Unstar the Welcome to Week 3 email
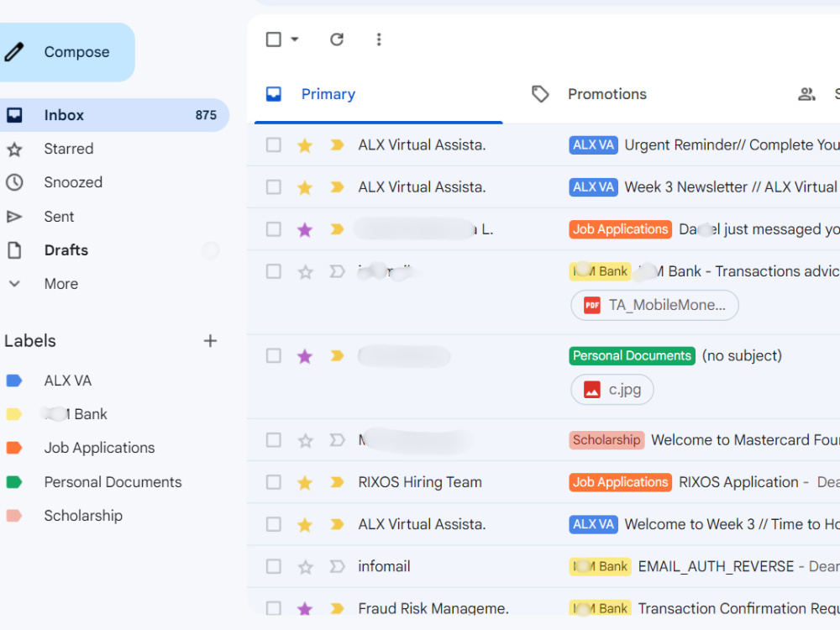Viewport: 840px width, 630px height. point(305,524)
